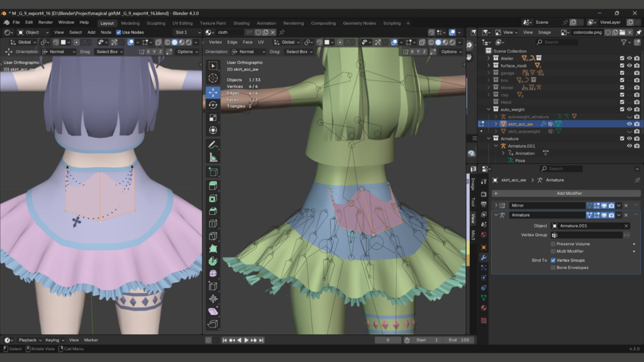Open the Render menu
This screenshot has width=644, height=362.
pos(45,22)
